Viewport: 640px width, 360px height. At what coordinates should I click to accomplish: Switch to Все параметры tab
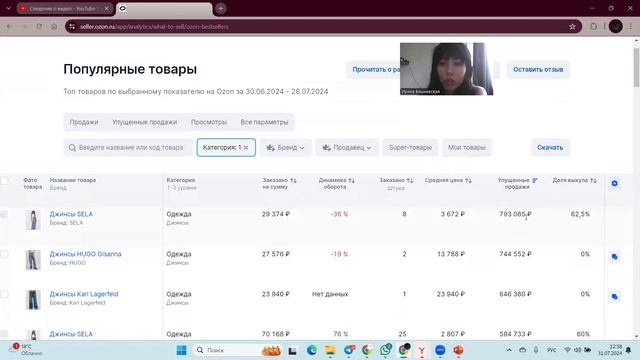[264, 122]
